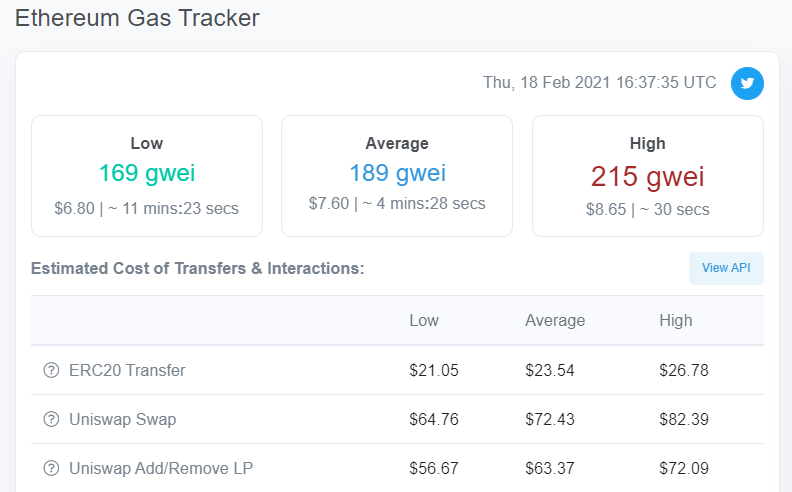Select the High 215 gwei card
792x492 pixels.
pyautogui.click(x=648, y=176)
